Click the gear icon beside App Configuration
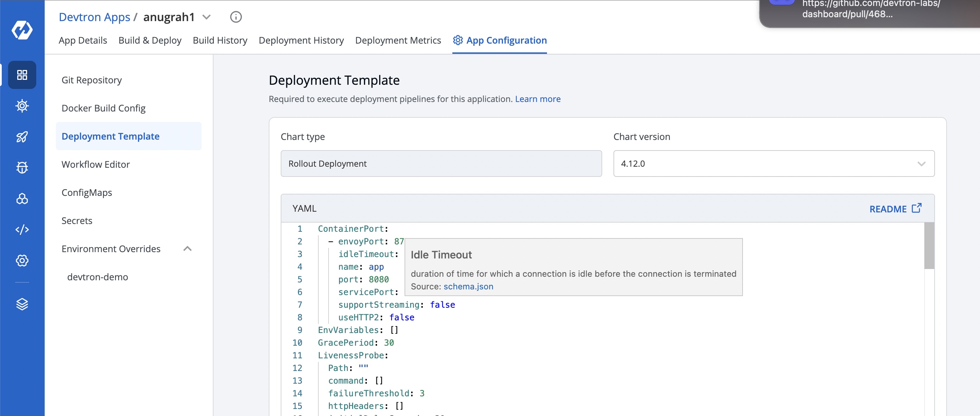The image size is (980, 416). click(x=458, y=40)
